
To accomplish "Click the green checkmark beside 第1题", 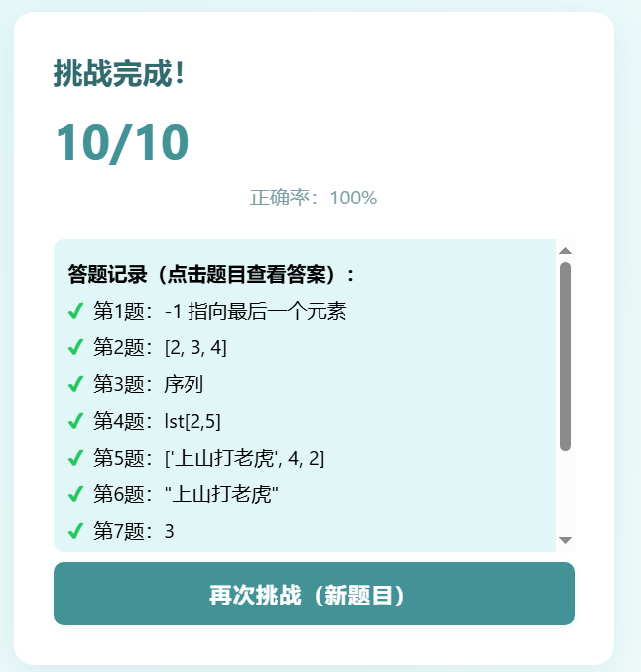I will click(x=74, y=312).
